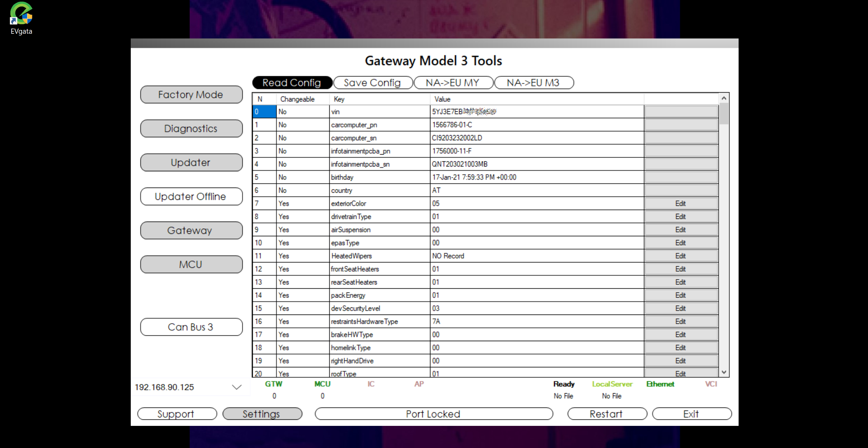Click the Ethernet status label
Screen dimensions: 868x448
pyautogui.click(x=660, y=384)
